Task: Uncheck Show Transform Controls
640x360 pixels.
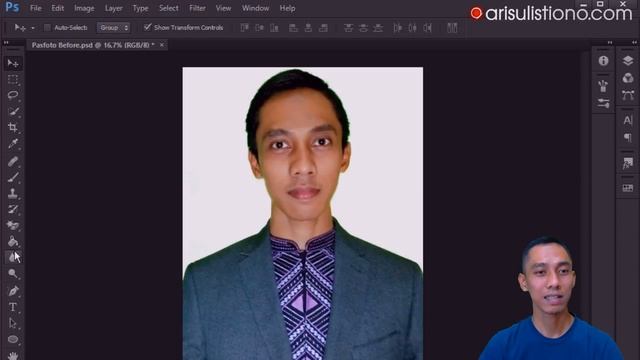Action: tap(147, 27)
